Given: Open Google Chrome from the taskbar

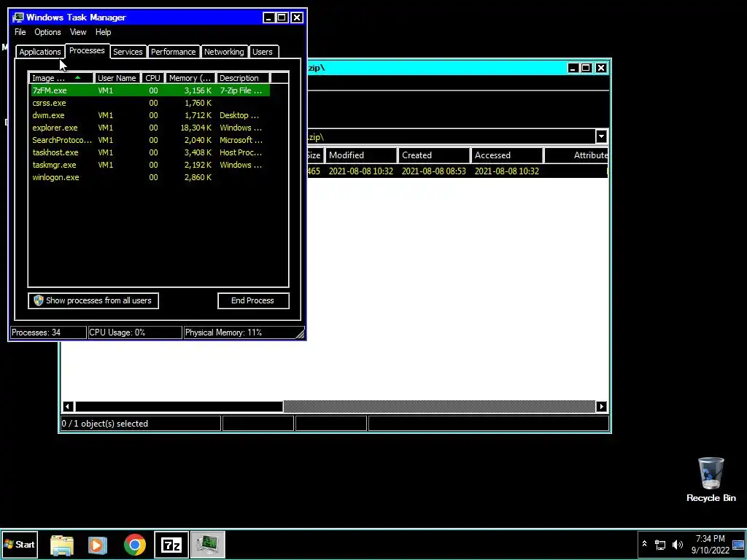Looking at the screenshot, I should [x=135, y=544].
